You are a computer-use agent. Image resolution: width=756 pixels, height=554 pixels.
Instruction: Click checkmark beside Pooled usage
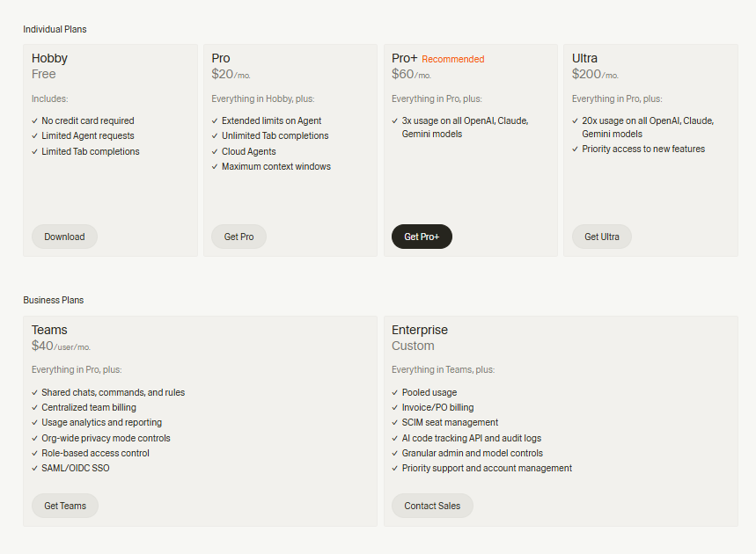click(395, 393)
